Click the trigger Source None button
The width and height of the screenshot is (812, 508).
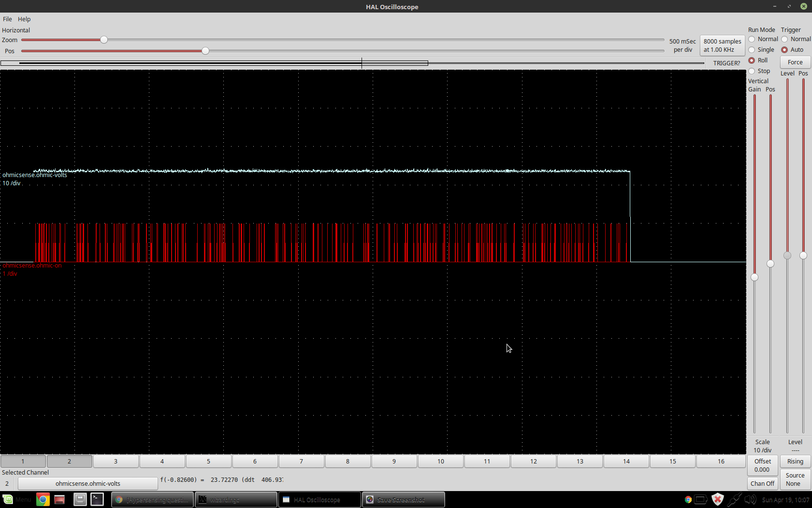(795, 479)
